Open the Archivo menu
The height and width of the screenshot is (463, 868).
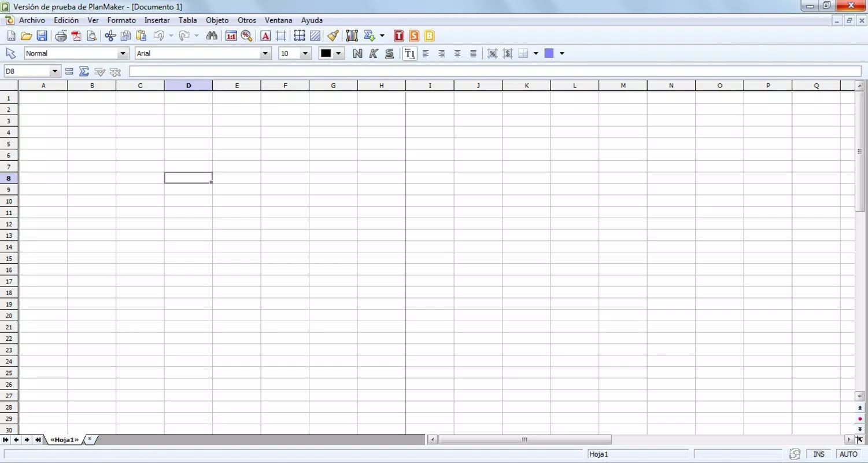click(32, 20)
